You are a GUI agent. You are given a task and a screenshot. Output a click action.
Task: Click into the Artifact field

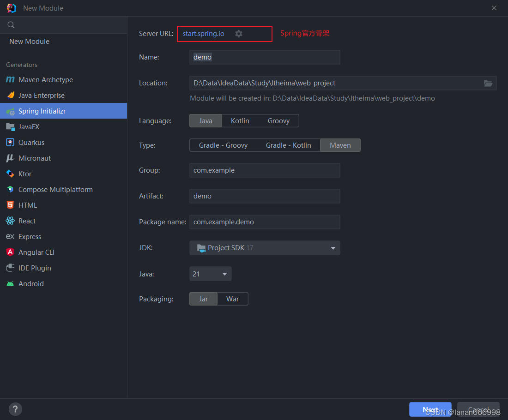point(265,196)
